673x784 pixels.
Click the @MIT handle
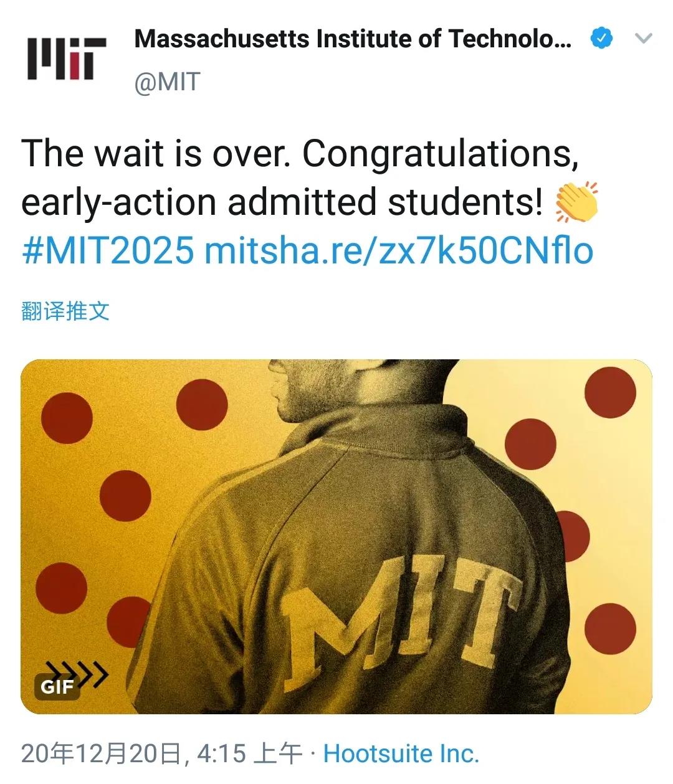coord(168,82)
